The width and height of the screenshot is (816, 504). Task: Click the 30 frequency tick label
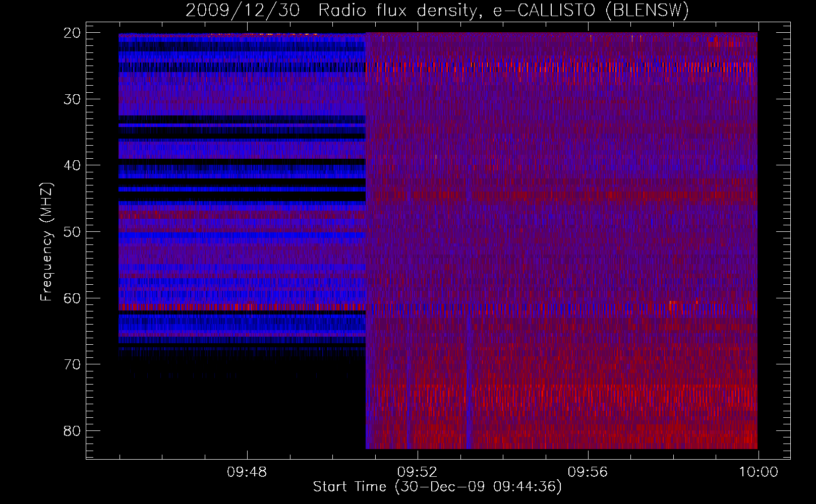[x=72, y=99]
